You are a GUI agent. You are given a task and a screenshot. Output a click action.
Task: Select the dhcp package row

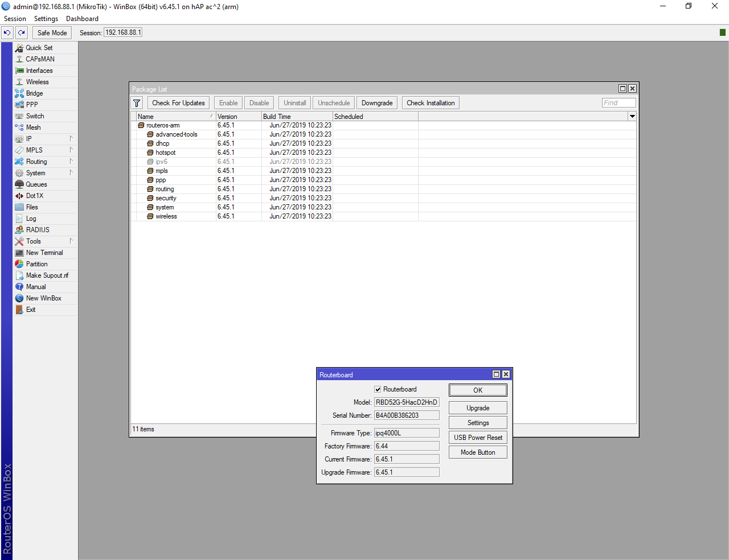[x=383, y=143]
